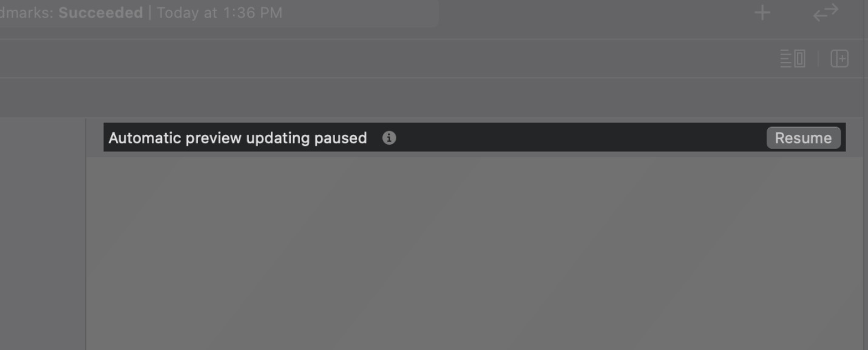
Task: Click the 'Today at 1:36 PM' timestamp
Action: (219, 13)
